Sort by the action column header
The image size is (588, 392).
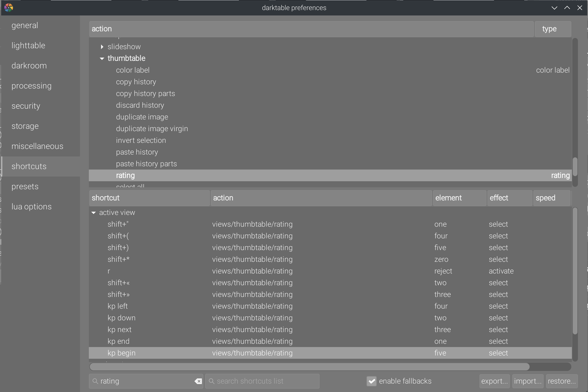point(311,29)
